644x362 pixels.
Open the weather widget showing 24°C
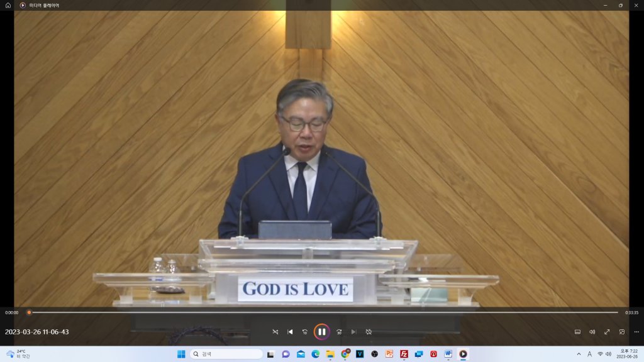point(18,354)
